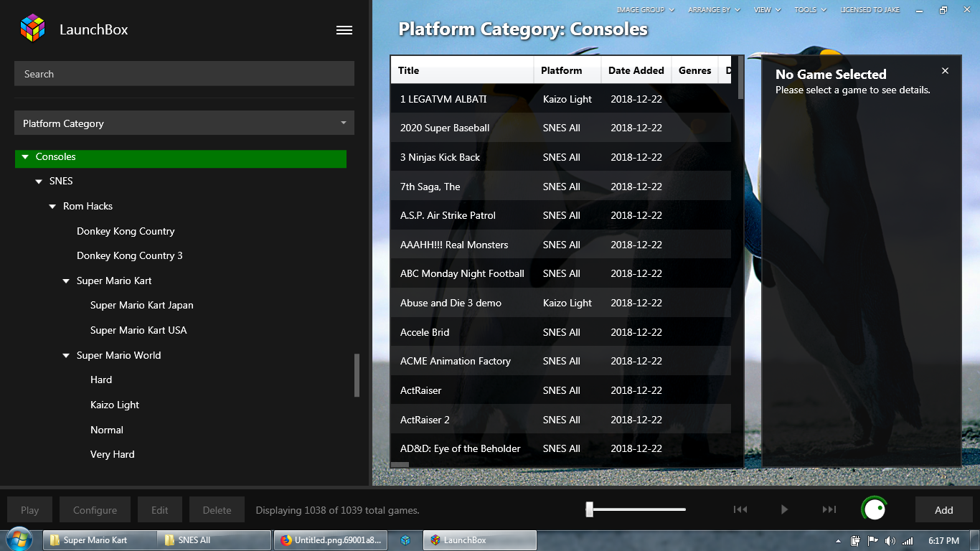Open the Arrange By menu
Image resolution: width=980 pixels, height=551 pixels.
[x=712, y=10]
